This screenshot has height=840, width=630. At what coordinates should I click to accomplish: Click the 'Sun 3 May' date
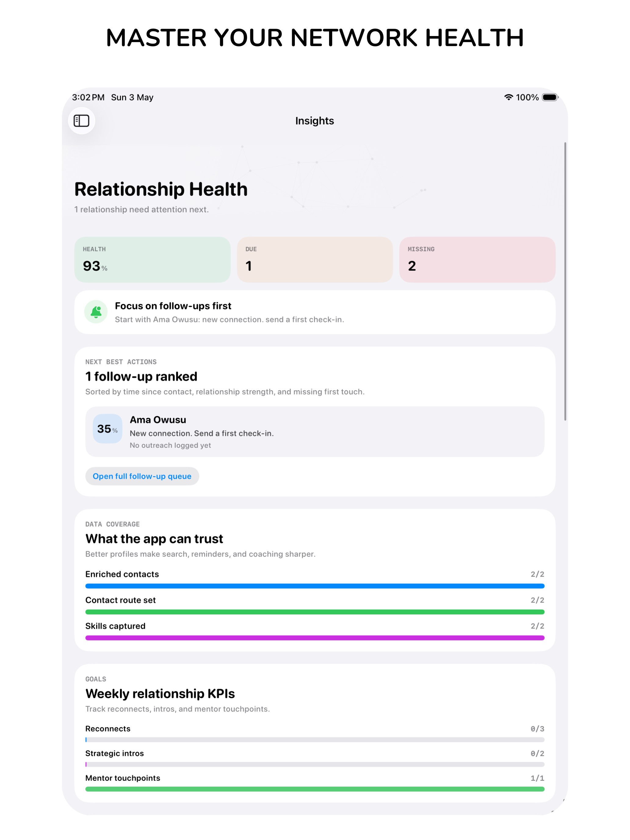point(132,97)
